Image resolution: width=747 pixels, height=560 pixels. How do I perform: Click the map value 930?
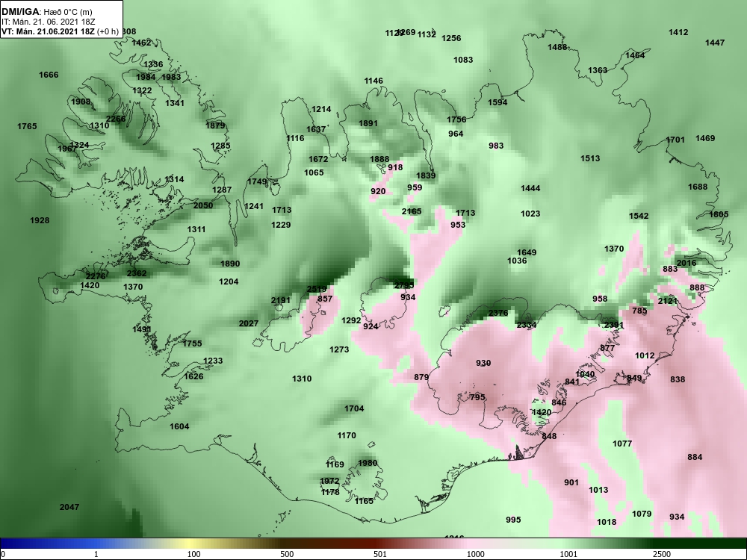coord(483,363)
